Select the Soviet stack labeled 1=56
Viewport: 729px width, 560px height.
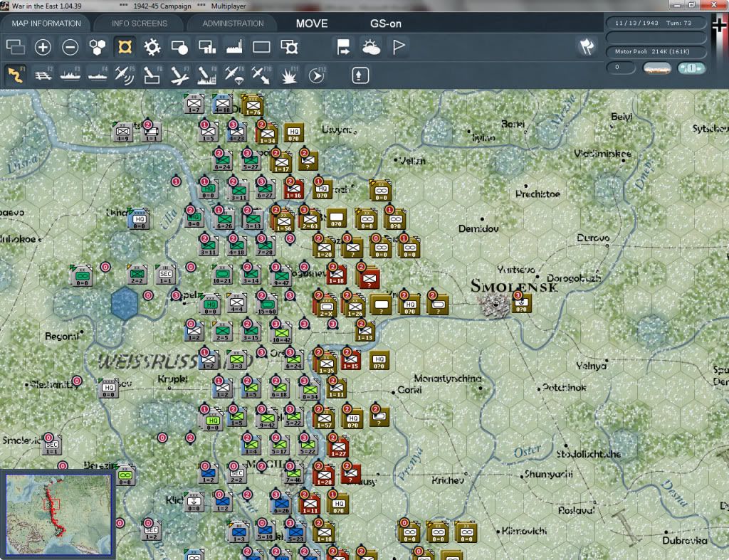pyautogui.click(x=283, y=221)
